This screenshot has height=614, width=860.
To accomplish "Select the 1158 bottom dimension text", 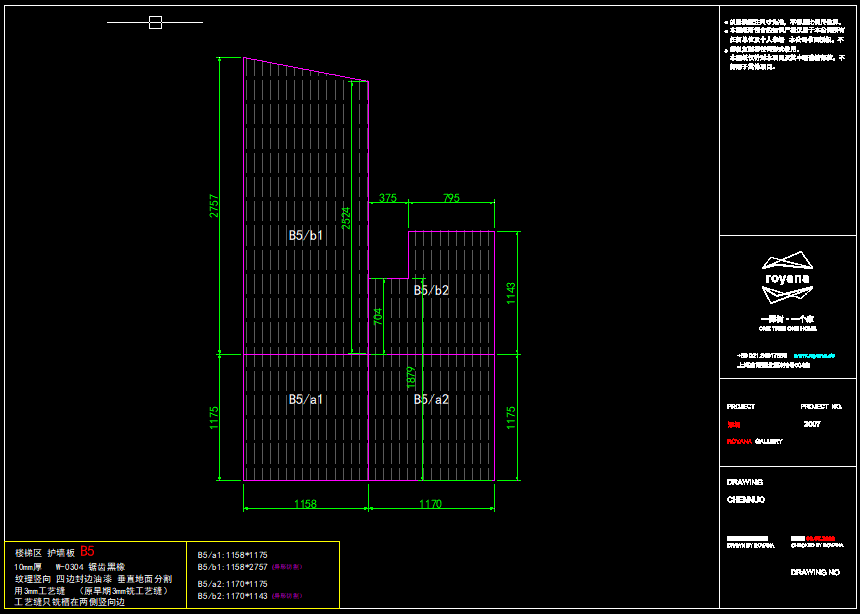I will point(306,504).
